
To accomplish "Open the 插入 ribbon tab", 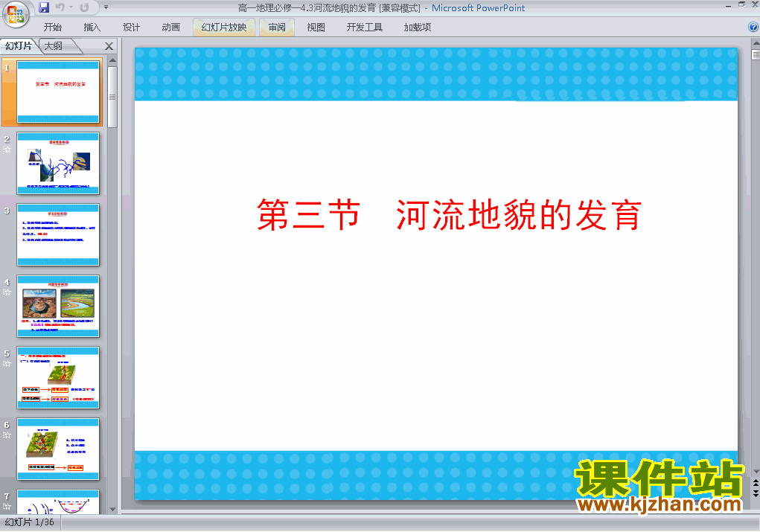I will tap(92, 27).
